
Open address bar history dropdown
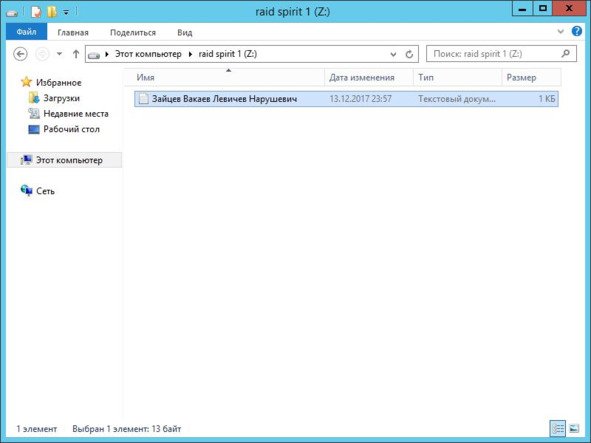(393, 54)
